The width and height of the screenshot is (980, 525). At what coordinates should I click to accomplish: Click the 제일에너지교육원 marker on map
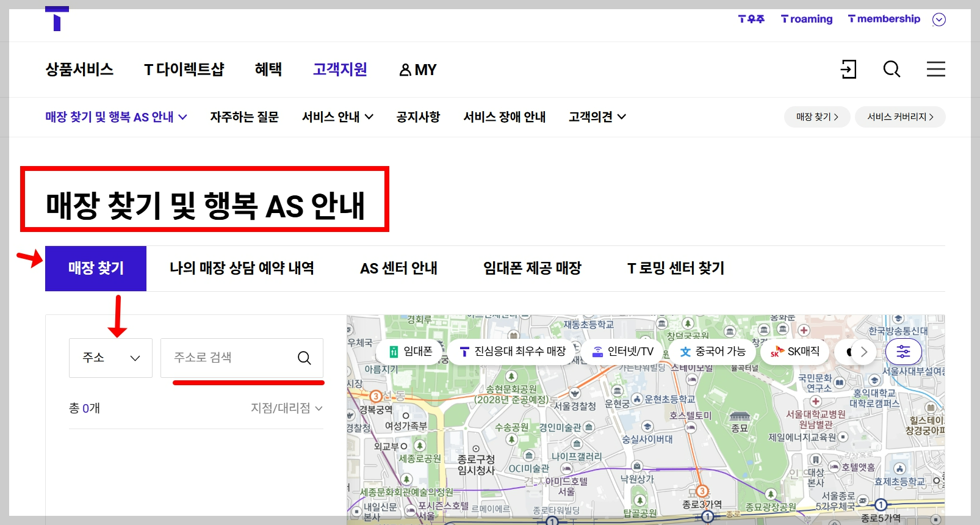click(843, 437)
